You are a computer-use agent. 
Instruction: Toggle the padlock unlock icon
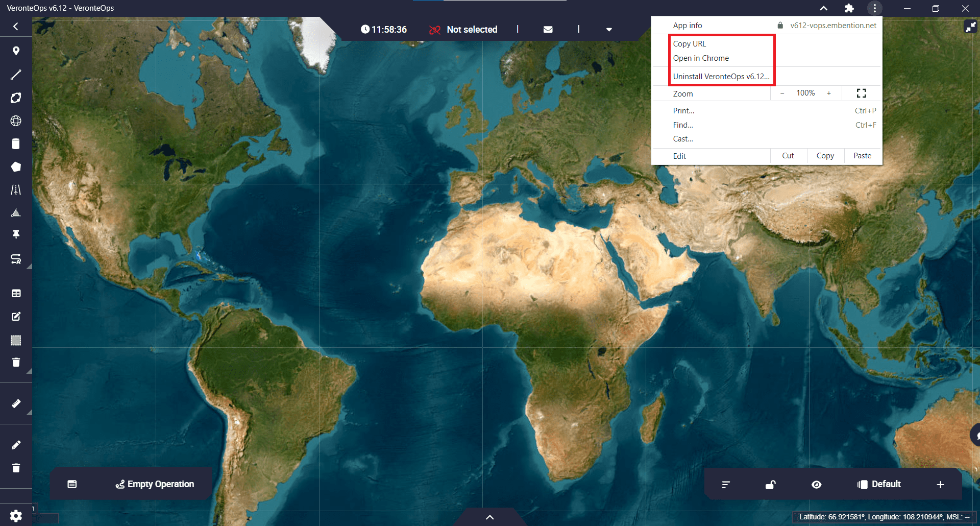point(770,485)
